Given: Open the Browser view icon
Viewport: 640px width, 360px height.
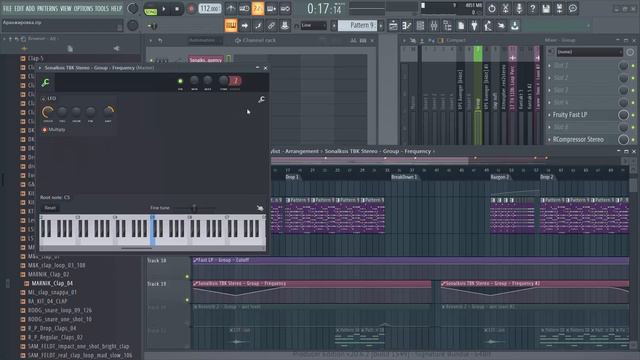Looking at the screenshot, I should (447, 26).
